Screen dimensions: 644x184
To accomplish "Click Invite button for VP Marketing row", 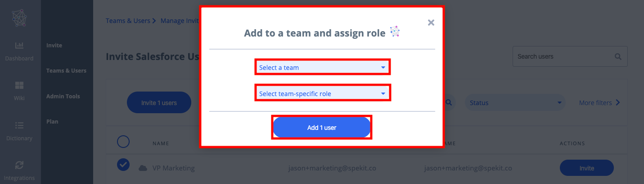I will (x=587, y=168).
